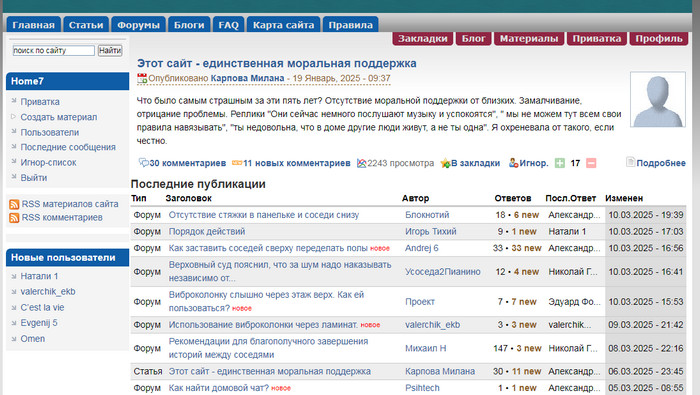The image size is (700, 395).
Task: Open topic Как найти домовой чат?
Action: tap(219, 388)
